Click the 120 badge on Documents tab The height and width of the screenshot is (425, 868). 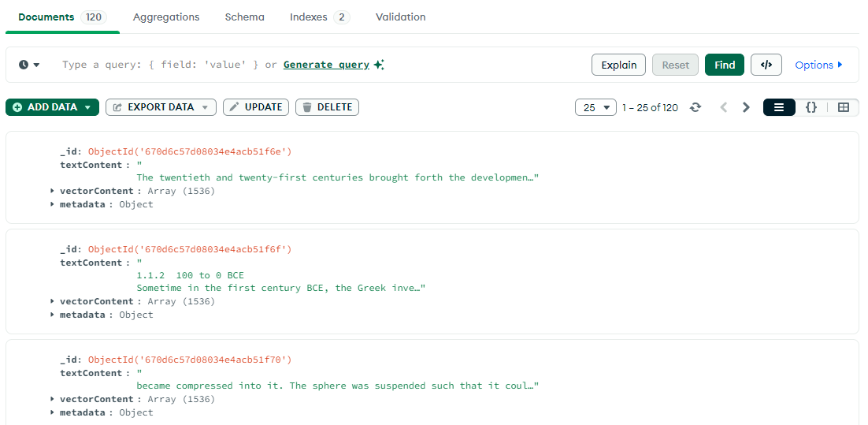[94, 17]
